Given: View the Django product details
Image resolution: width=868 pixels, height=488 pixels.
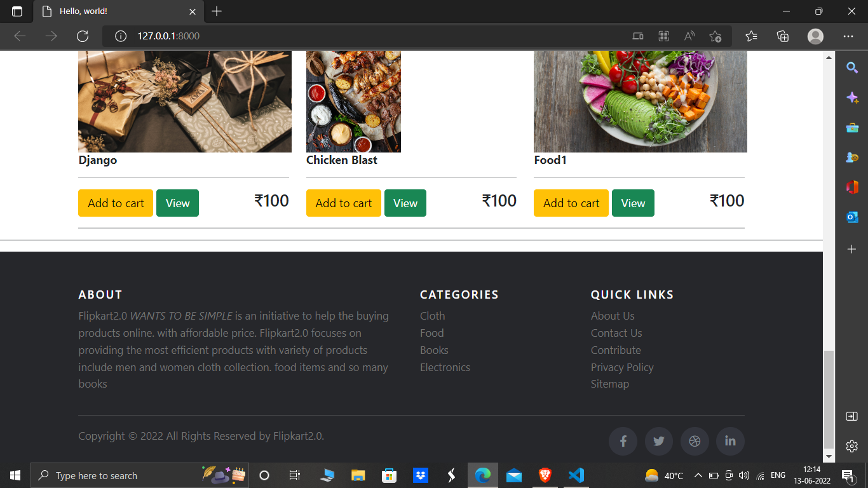Looking at the screenshot, I should tap(177, 203).
